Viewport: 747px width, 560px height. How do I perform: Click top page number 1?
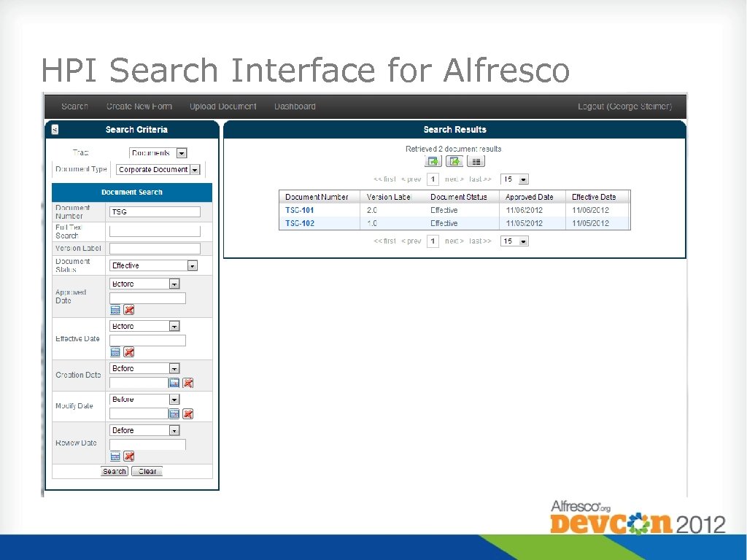(433, 179)
